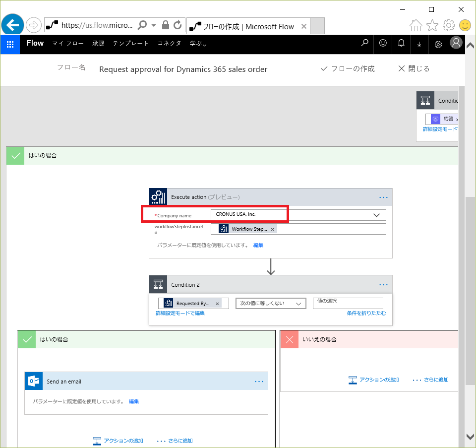Screen dimensions: 476x448
Task: Click the Outlook icon on Send an email
Action: [x=34, y=381]
